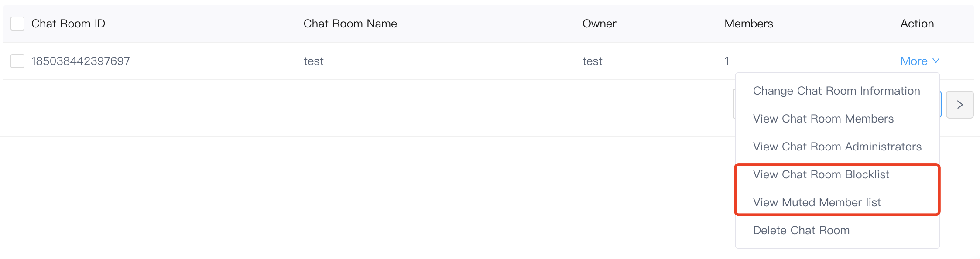Click the Members column header

pos(749,24)
